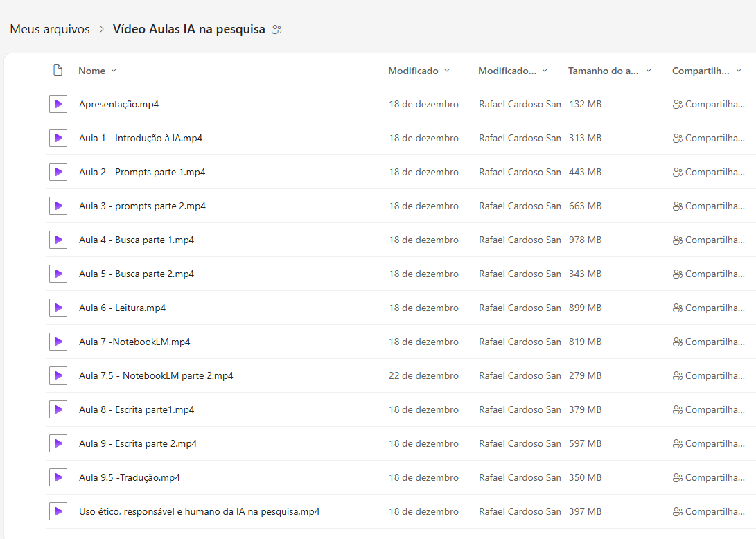Click the shared-folder people icon beside the folder title
The width and height of the screenshot is (756, 539).
[x=276, y=29]
